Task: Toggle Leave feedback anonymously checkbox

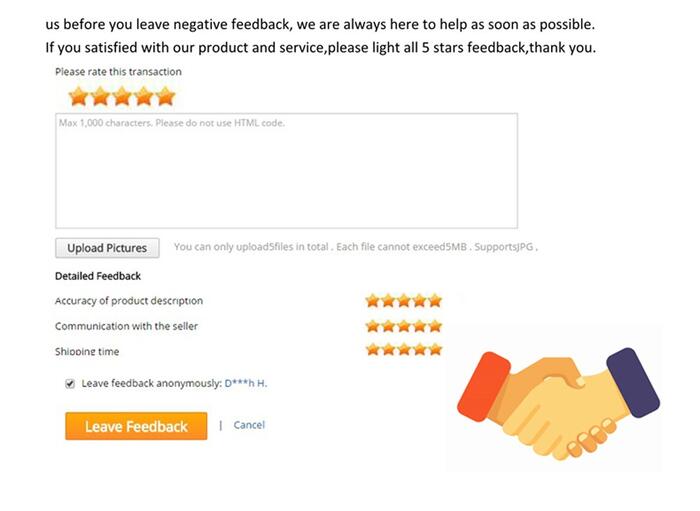Action: pos(70,384)
